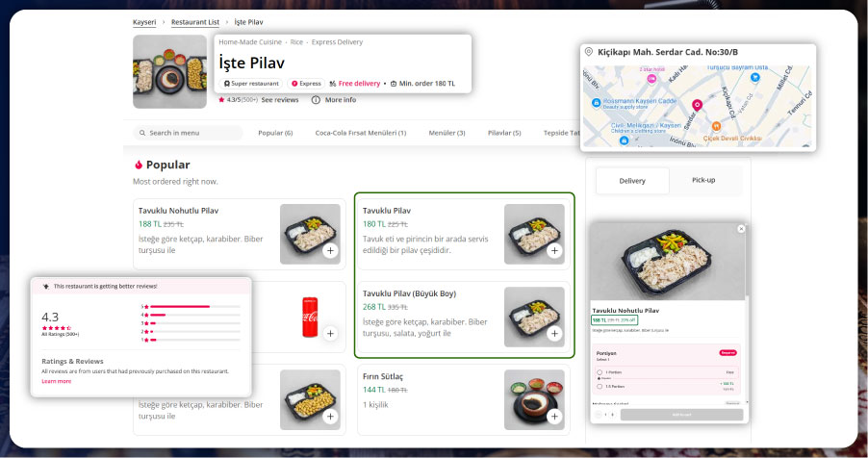Close the Tavuklu Nohutlu Pilav popup

pos(741,229)
